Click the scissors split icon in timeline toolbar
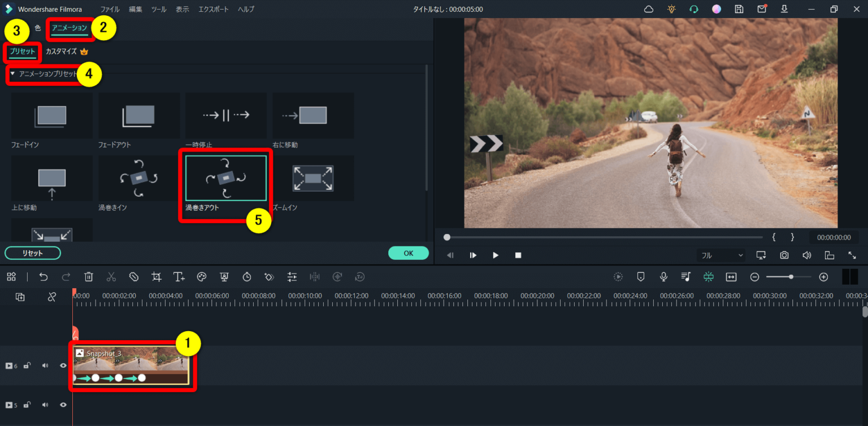Image resolution: width=868 pixels, height=426 pixels. 111,277
